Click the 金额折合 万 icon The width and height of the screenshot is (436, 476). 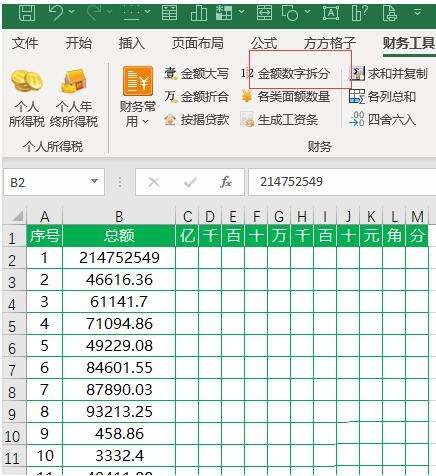point(170,97)
